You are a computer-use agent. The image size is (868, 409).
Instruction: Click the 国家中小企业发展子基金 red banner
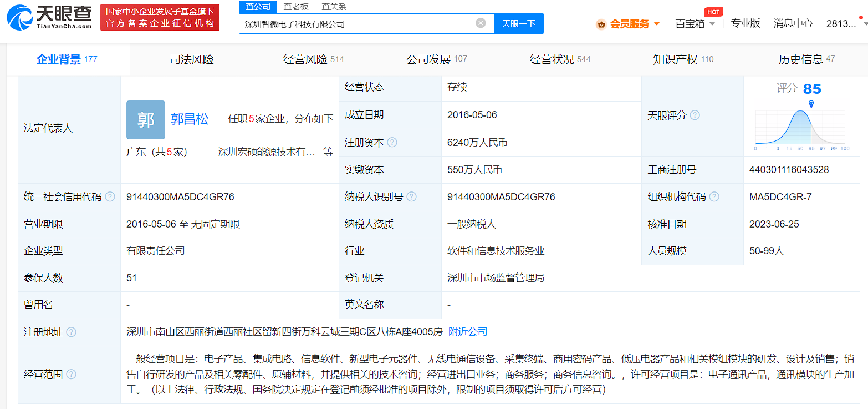[x=160, y=17]
